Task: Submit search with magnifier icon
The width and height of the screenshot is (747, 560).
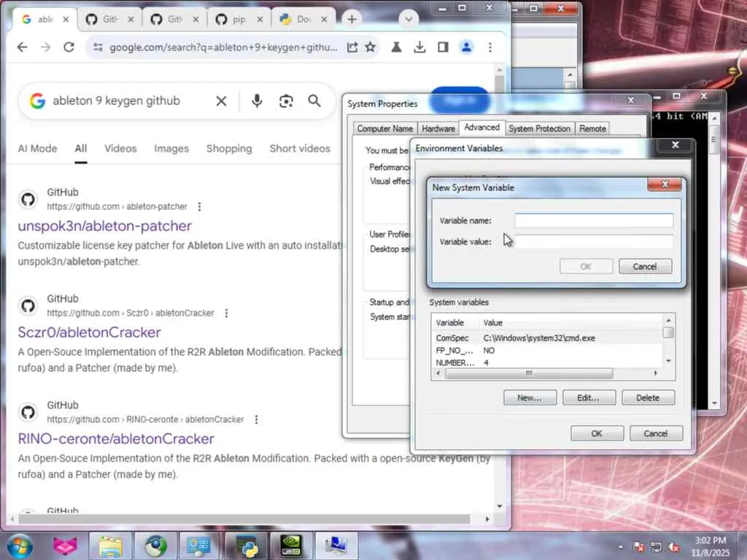Action: pyautogui.click(x=314, y=101)
